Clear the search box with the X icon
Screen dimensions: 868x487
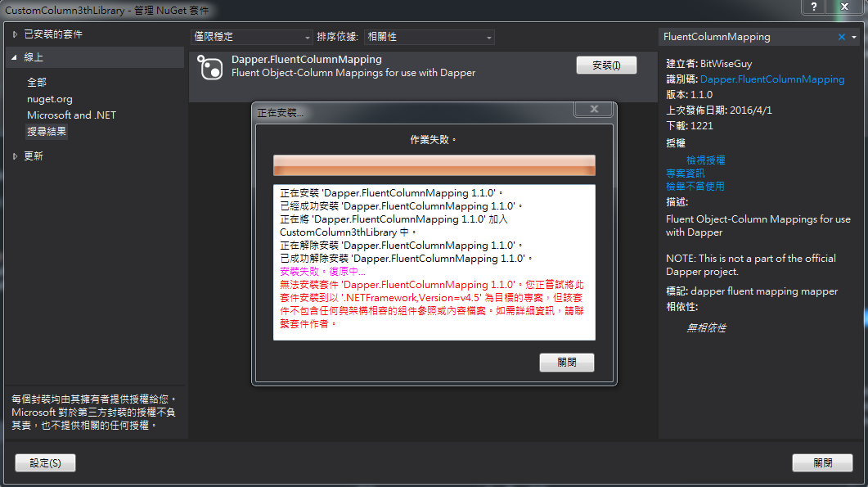(x=842, y=37)
